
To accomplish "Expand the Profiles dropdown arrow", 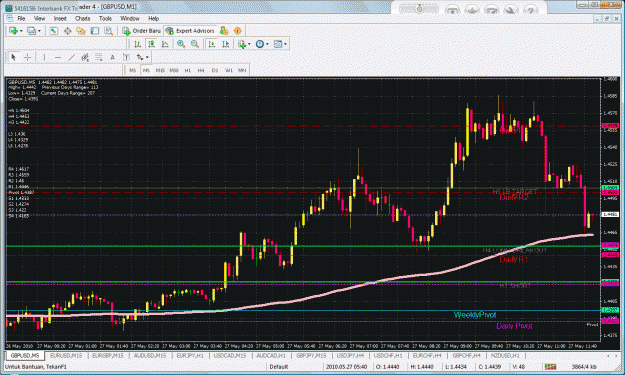I will pos(39,31).
